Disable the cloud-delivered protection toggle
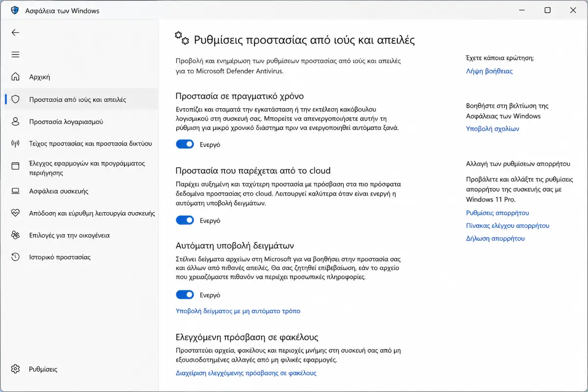 click(185, 220)
